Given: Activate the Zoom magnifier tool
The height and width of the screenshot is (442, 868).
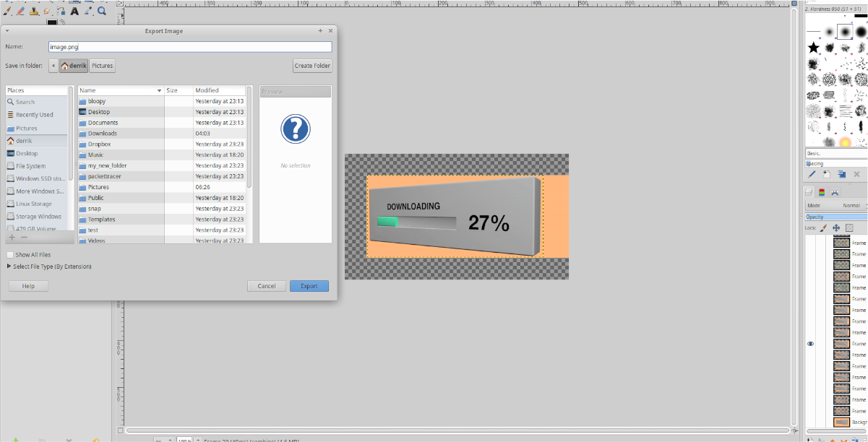Looking at the screenshot, I should tap(102, 11).
